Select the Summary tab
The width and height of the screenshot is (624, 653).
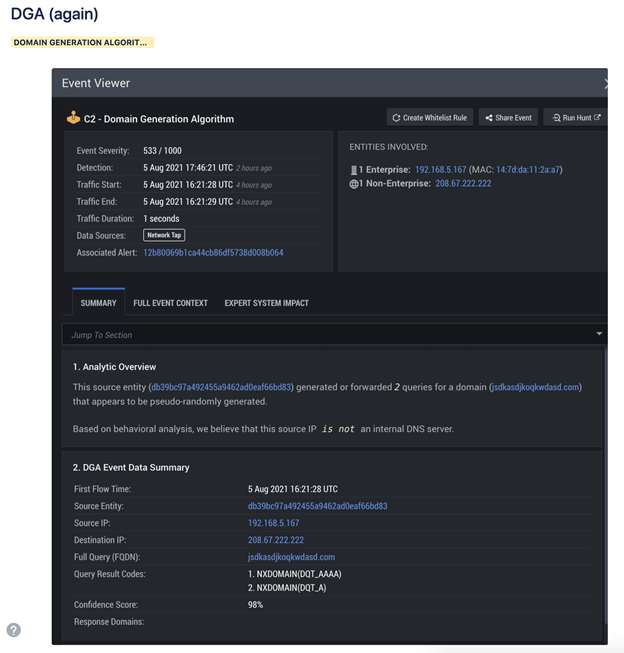(x=98, y=302)
